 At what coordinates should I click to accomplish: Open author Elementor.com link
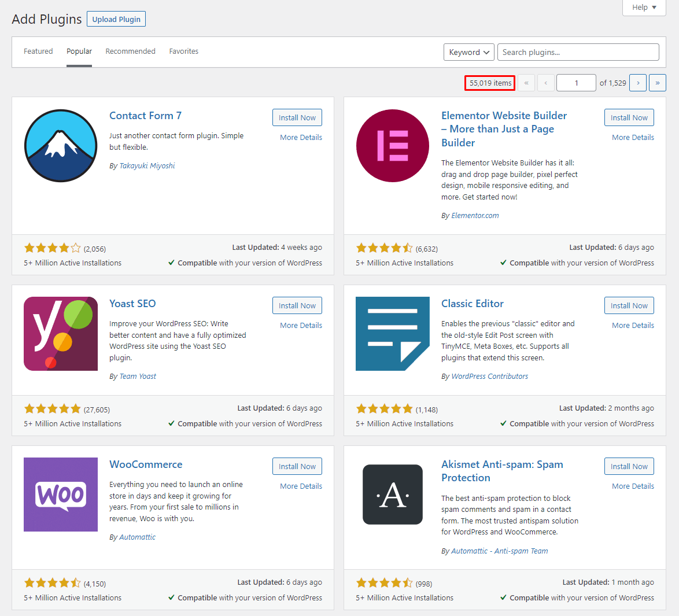coord(475,215)
